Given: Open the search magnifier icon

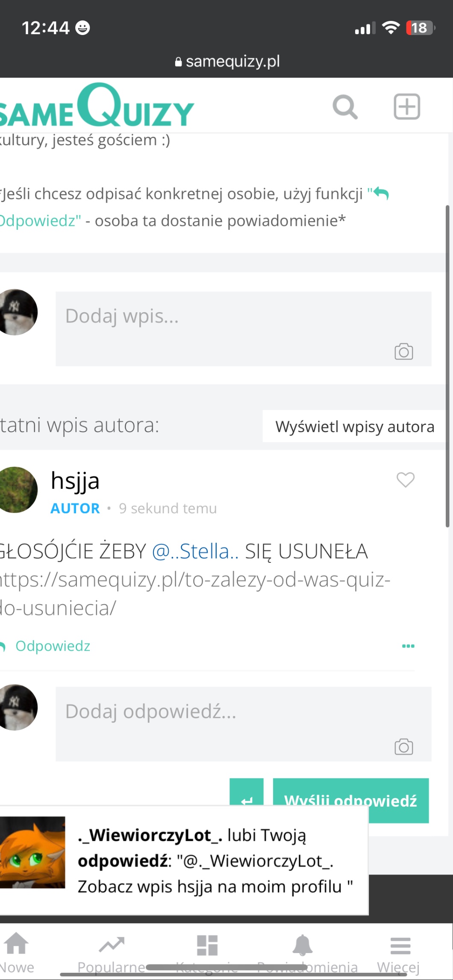Looking at the screenshot, I should pyautogui.click(x=345, y=107).
